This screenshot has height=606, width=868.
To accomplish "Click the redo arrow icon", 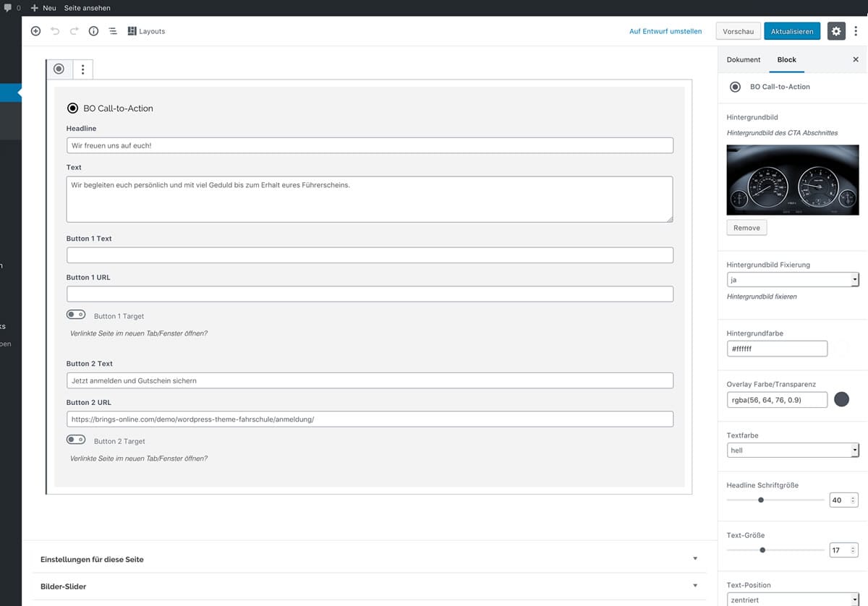I will click(x=74, y=31).
